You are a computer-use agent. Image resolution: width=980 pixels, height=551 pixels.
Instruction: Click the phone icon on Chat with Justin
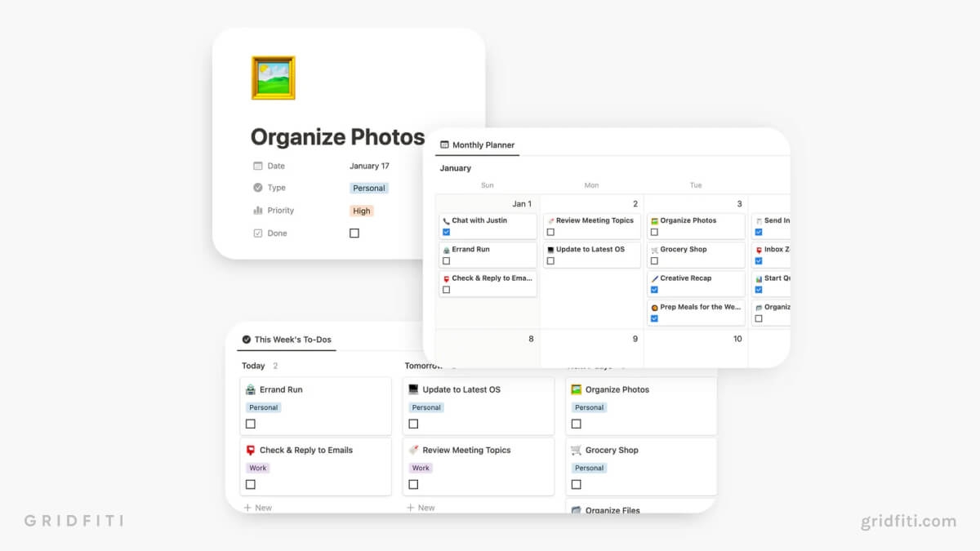pos(446,220)
